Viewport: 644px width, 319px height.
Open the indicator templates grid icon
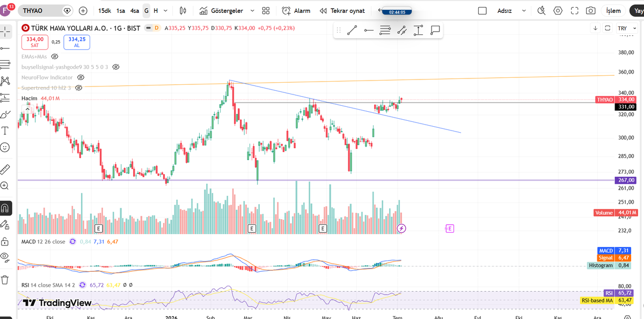(266, 11)
